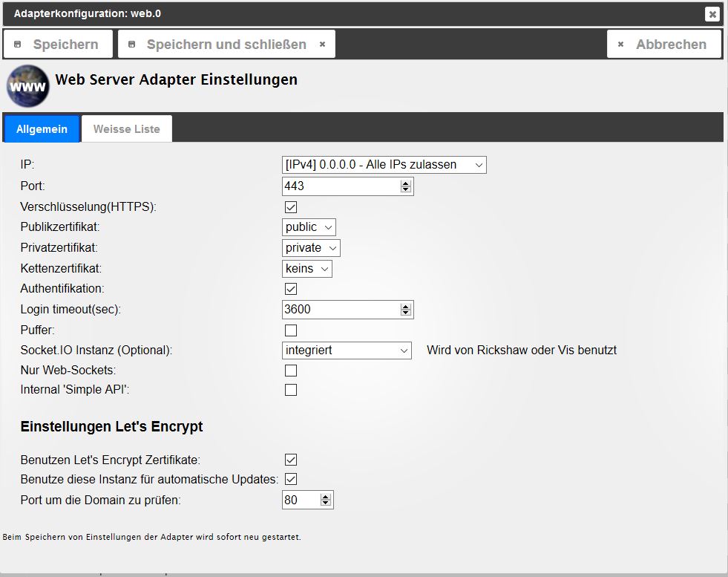Open the Socket.IO Instanz dropdown

click(347, 351)
